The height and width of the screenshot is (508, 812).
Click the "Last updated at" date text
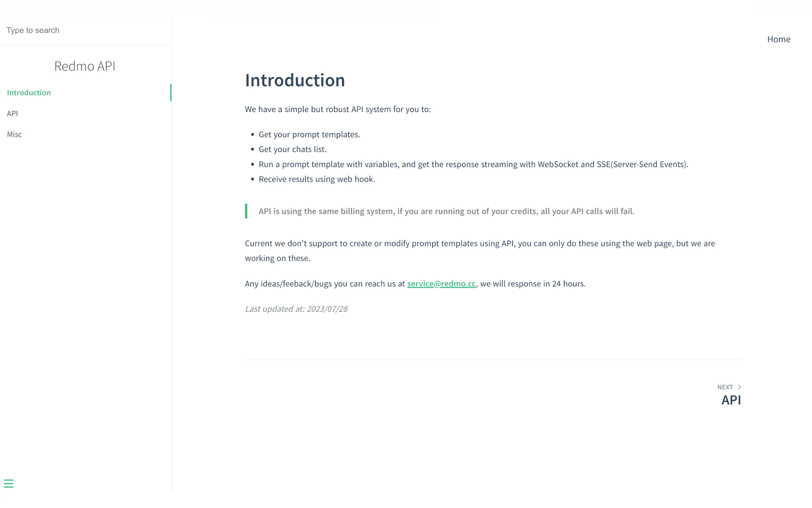coord(296,309)
